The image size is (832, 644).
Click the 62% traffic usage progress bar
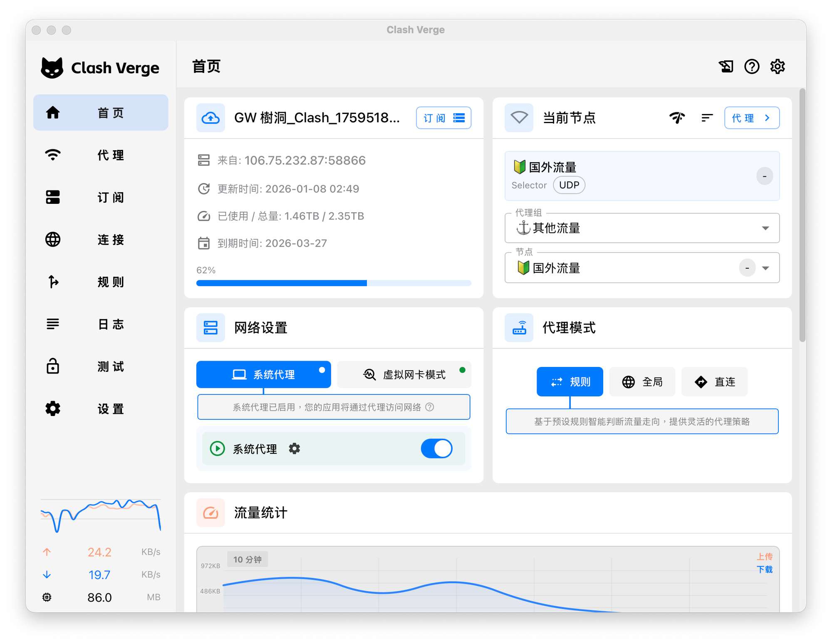click(x=334, y=283)
